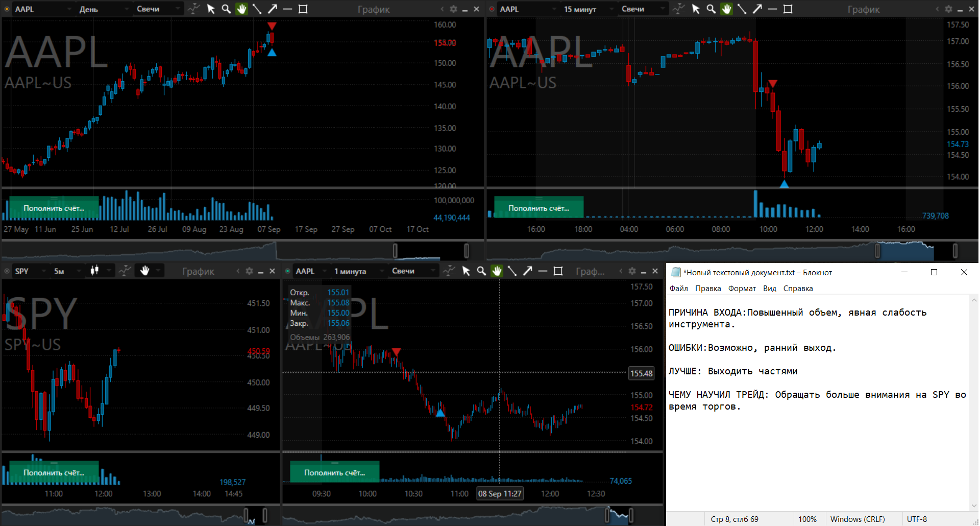Viewport: 980px width, 526px height.
Task: Select horizontal line tool in AAPL daily chart
Action: click(288, 9)
